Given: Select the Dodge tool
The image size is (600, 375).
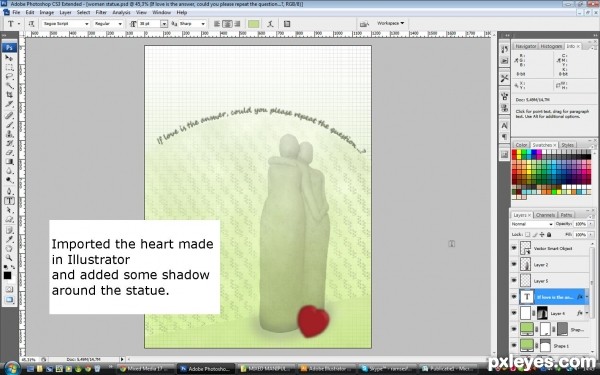Looking at the screenshot, I should pyautogui.click(x=9, y=180).
